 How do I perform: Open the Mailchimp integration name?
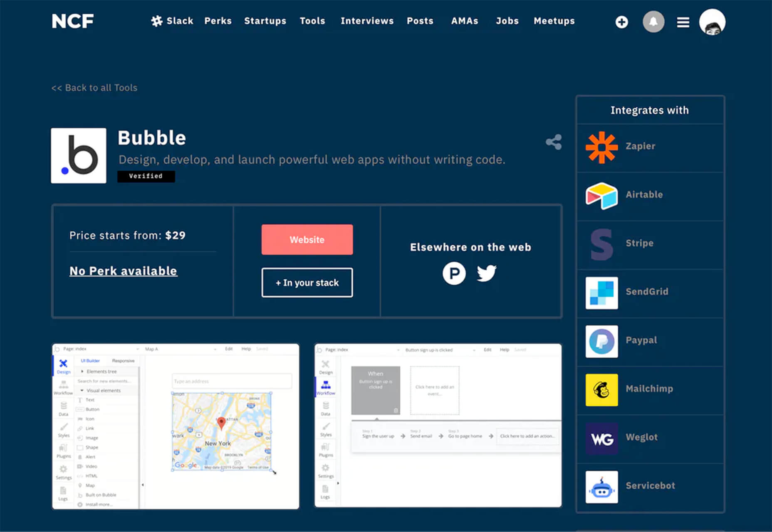click(x=649, y=389)
